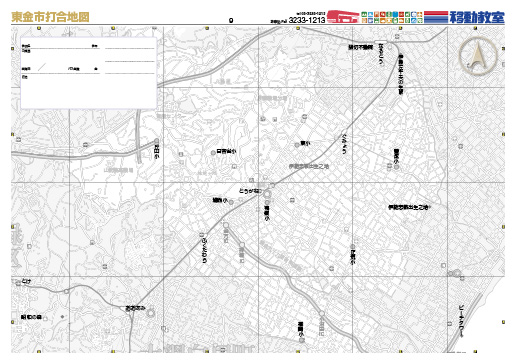Click the 移動教室 blue logo text
516x364 pixels.
pos(477,17)
